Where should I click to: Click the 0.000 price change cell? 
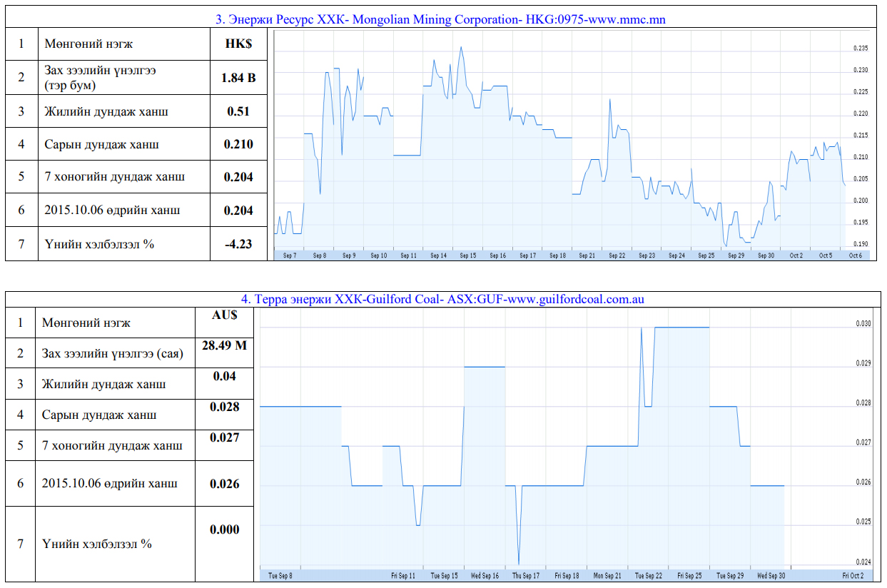coord(224,529)
